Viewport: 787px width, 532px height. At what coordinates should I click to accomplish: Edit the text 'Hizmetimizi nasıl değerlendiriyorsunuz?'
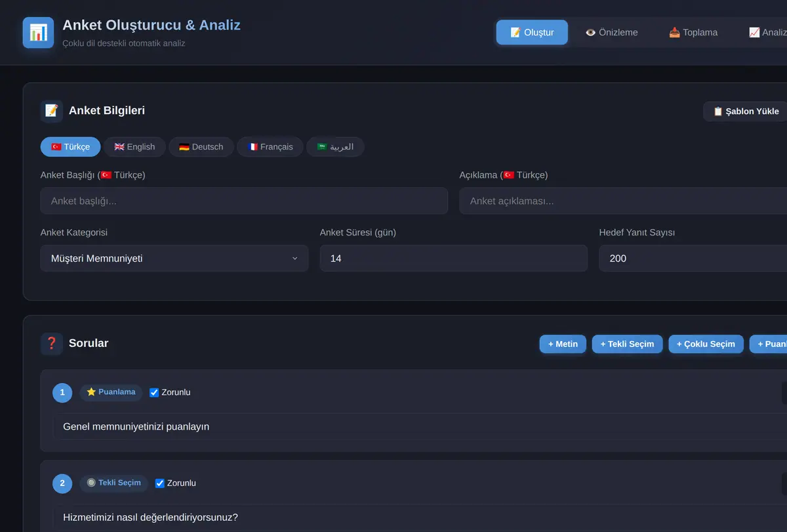[x=420, y=518]
